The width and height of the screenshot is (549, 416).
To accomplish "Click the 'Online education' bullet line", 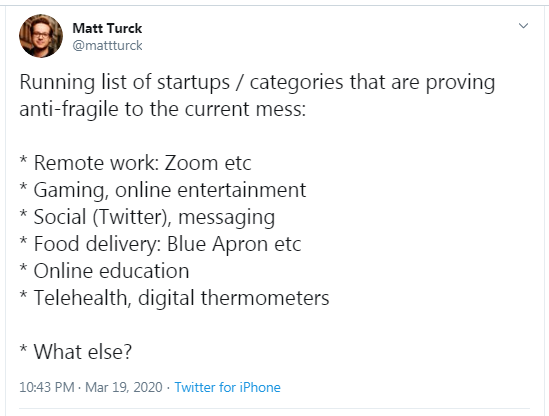I will [x=104, y=271].
